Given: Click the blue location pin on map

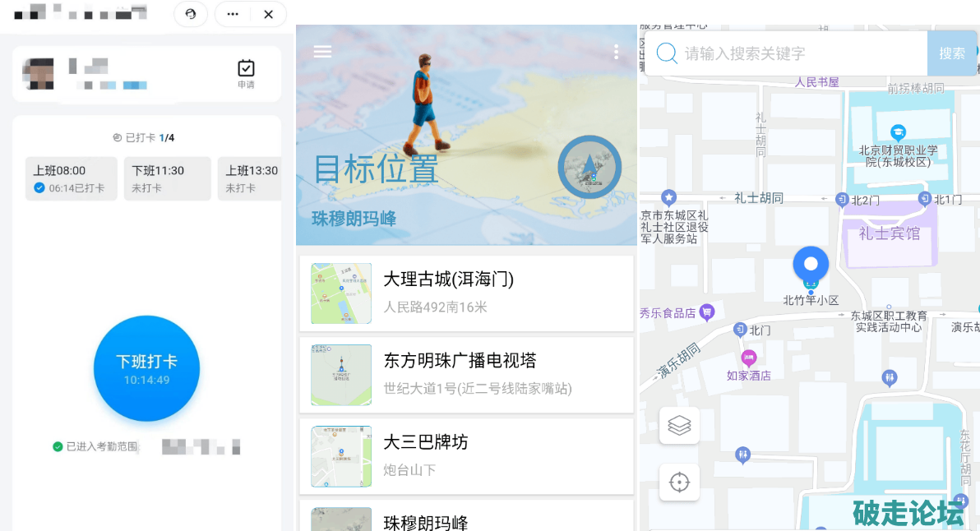Looking at the screenshot, I should tap(811, 265).
